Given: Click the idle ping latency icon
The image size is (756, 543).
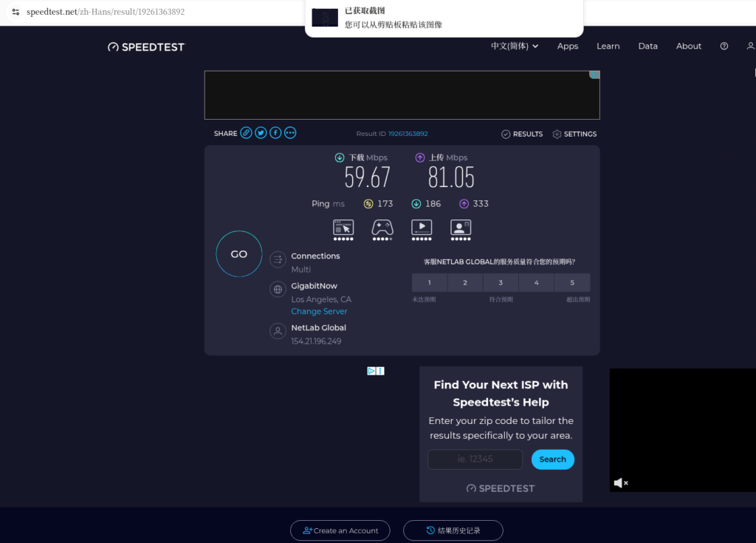Looking at the screenshot, I should (368, 204).
